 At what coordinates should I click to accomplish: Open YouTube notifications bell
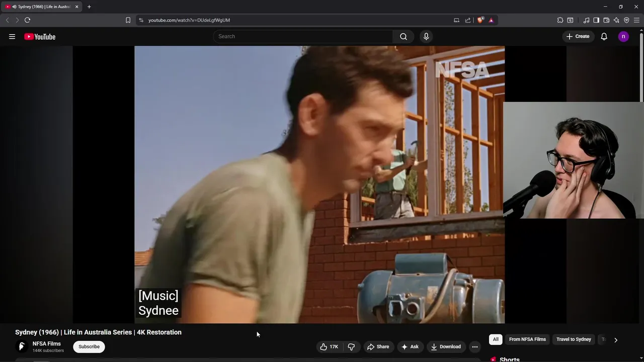pos(604,36)
